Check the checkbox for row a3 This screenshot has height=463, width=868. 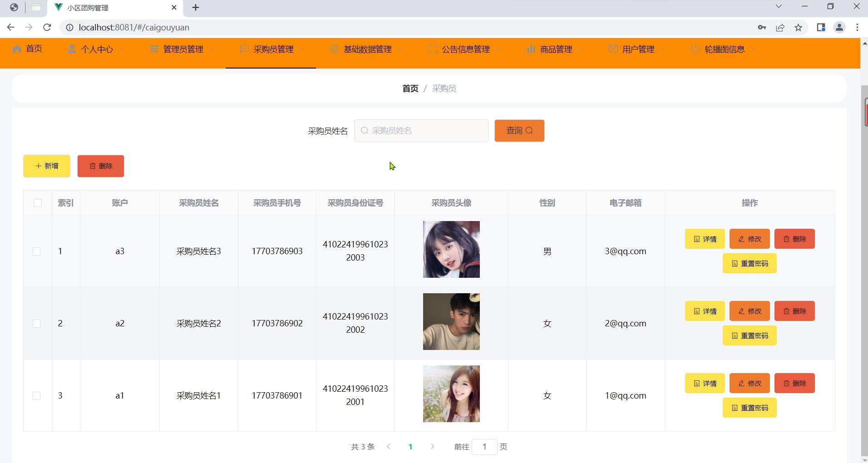tap(37, 251)
